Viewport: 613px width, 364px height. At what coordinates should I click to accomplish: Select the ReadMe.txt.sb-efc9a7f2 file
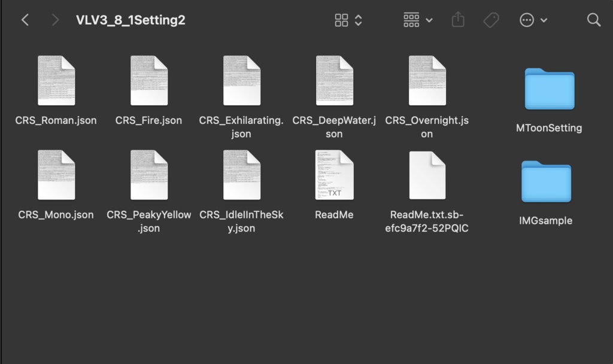click(427, 174)
